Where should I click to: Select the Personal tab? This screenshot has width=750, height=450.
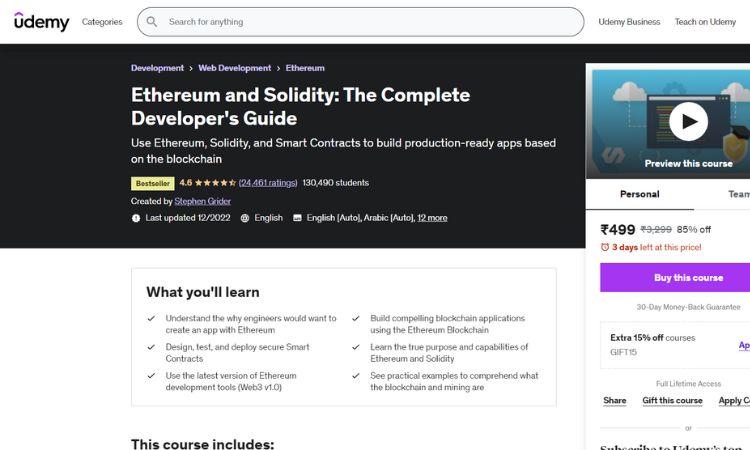click(640, 194)
